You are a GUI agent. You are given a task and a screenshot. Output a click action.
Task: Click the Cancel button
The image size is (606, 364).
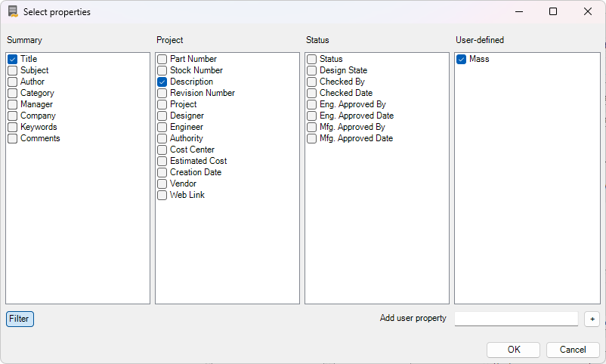pos(572,350)
